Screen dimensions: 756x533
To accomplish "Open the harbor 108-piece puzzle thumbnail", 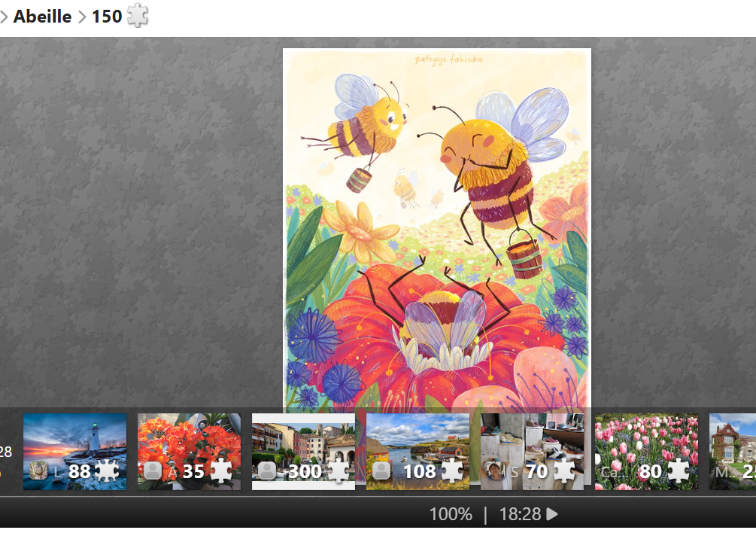I will [x=417, y=452].
